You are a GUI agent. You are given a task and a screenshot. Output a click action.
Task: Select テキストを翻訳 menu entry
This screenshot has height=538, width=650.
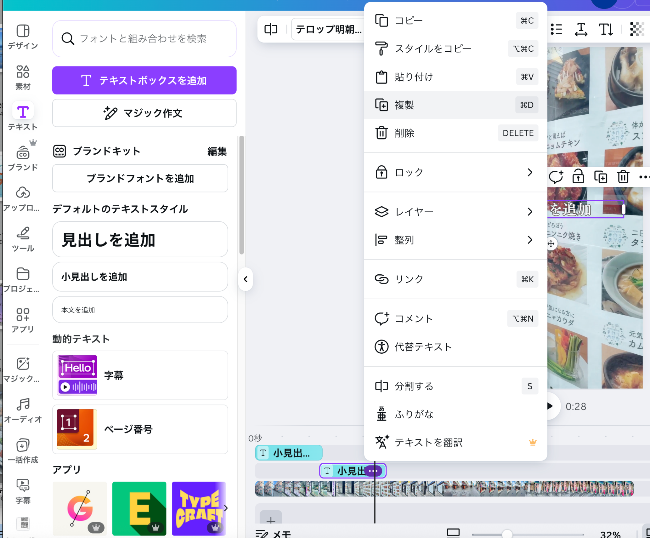(x=455, y=442)
